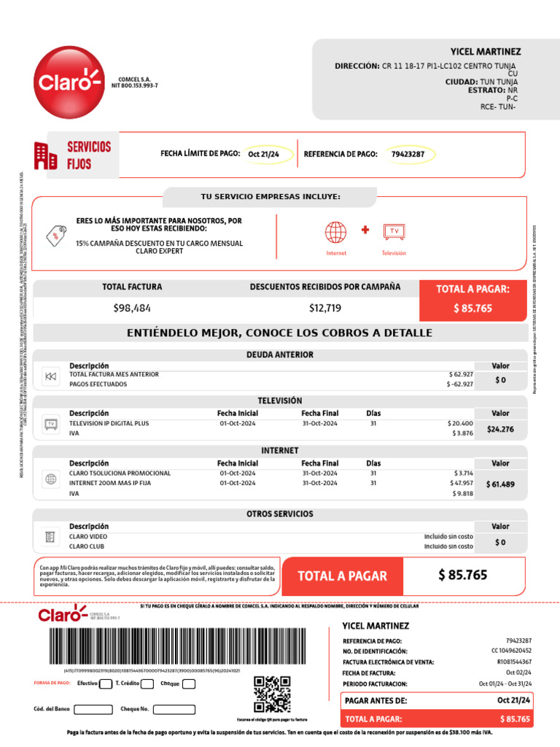Screen dimensions: 560x747
Task: Click the Televisión value $24.276
Action: click(x=500, y=429)
